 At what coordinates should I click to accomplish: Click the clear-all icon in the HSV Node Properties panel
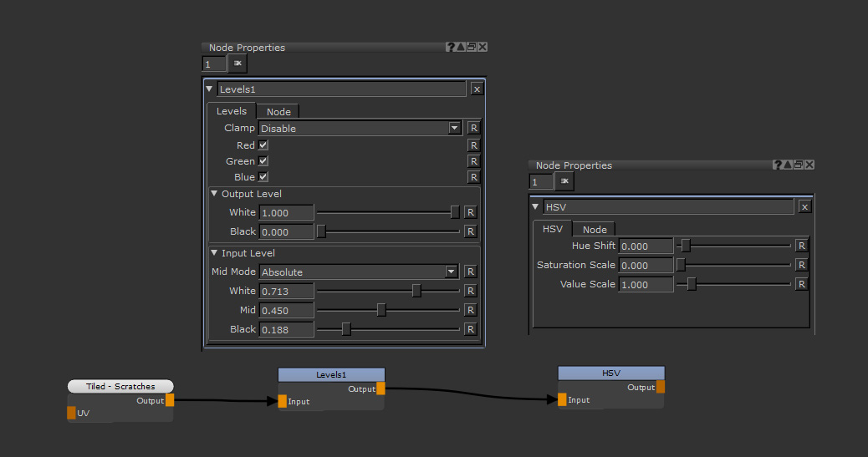pos(564,181)
